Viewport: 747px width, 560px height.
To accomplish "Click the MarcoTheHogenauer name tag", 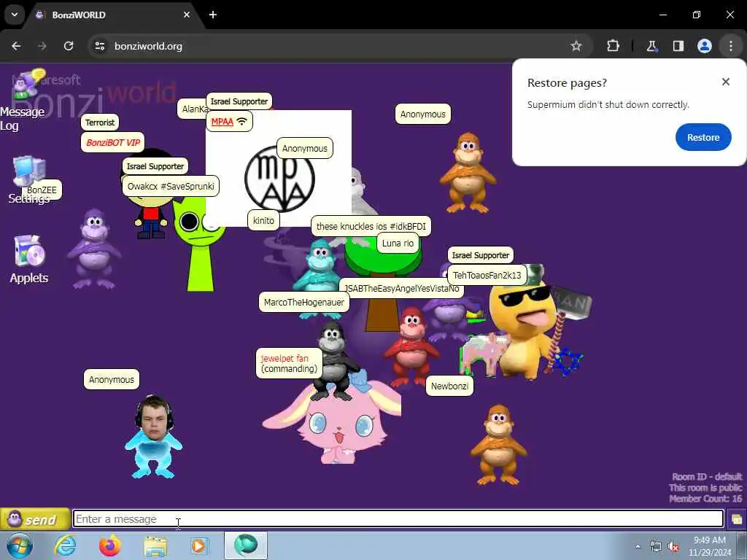I will point(304,303).
